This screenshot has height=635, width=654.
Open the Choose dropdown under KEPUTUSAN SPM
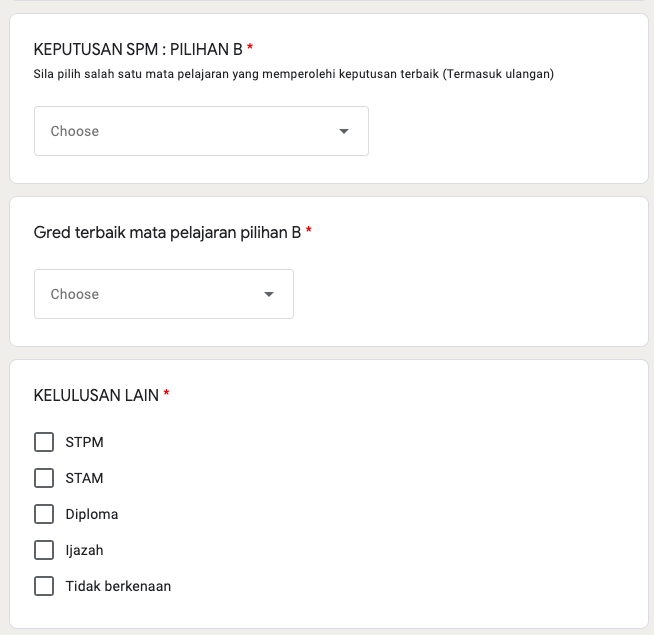tap(200, 131)
